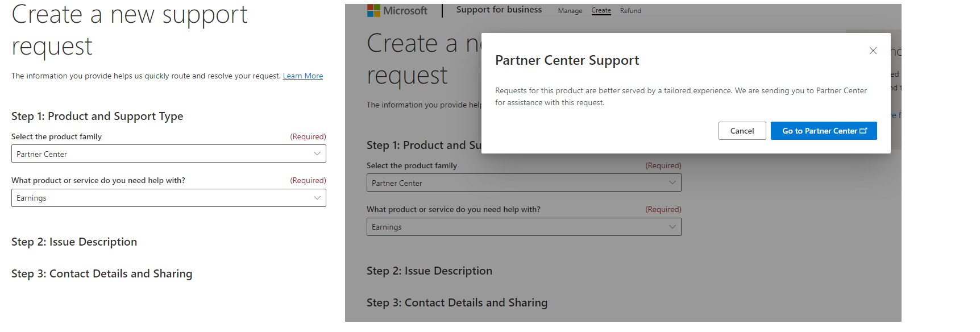Viewport: 980px width, 332px height.
Task: Open product family dropdown in left panel
Action: pos(169,153)
